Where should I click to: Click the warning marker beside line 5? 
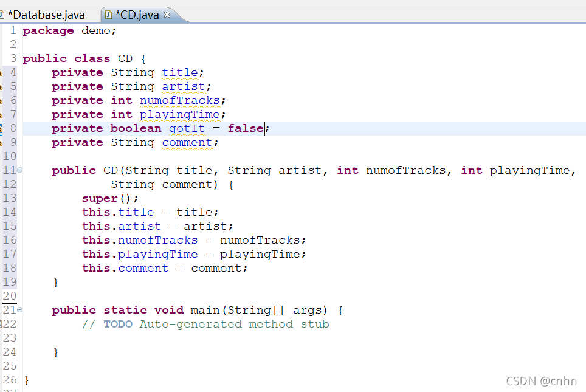(x=4, y=86)
